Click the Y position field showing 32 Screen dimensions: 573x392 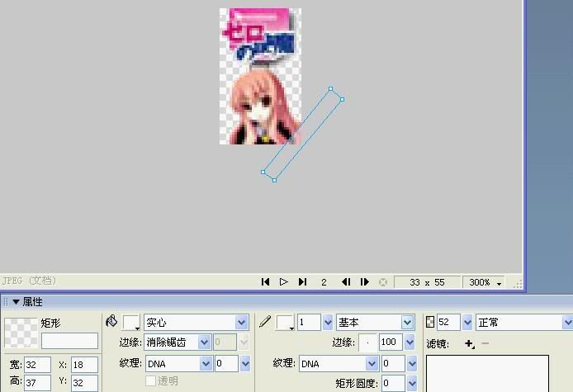point(84,382)
